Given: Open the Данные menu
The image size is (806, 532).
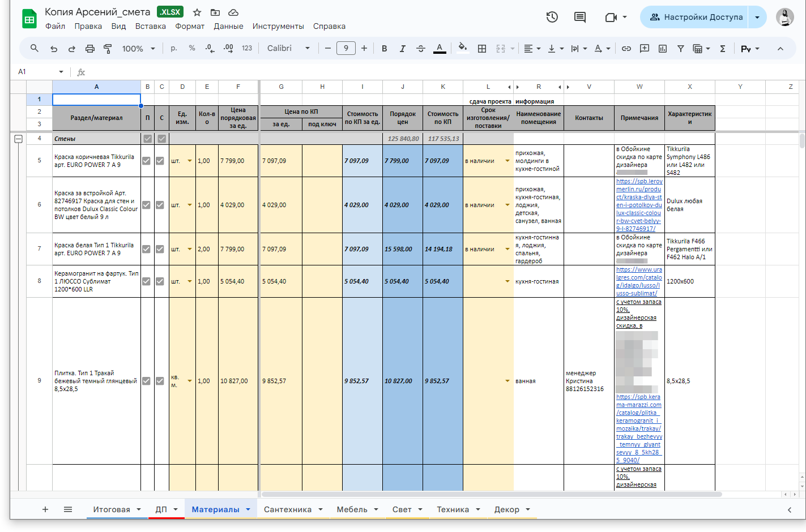Looking at the screenshot, I should (228, 26).
